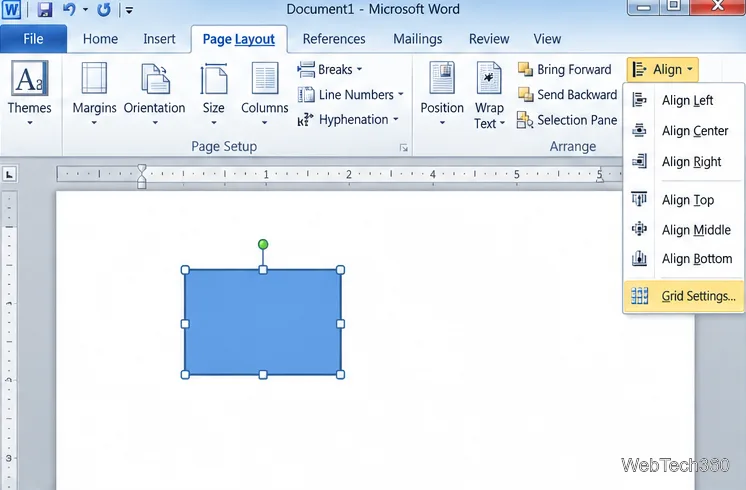The height and width of the screenshot is (490, 746).
Task: Click the Word application icon in title bar
Action: (x=11, y=9)
